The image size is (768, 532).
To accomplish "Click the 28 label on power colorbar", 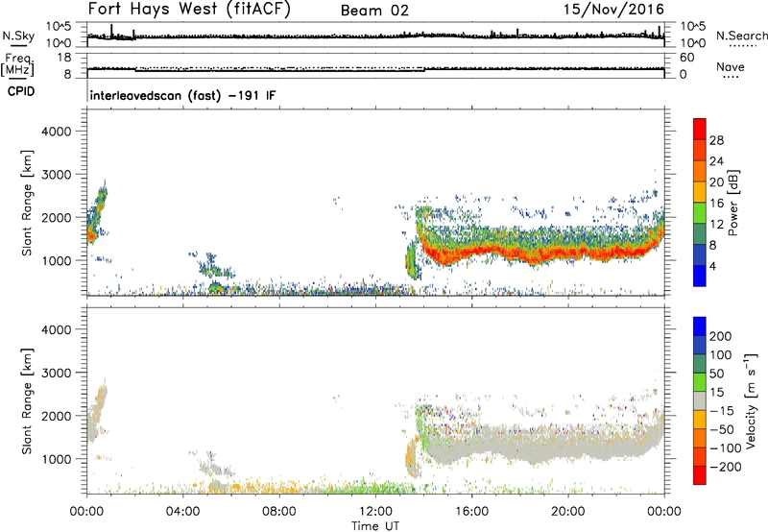I will pyautogui.click(x=716, y=140).
